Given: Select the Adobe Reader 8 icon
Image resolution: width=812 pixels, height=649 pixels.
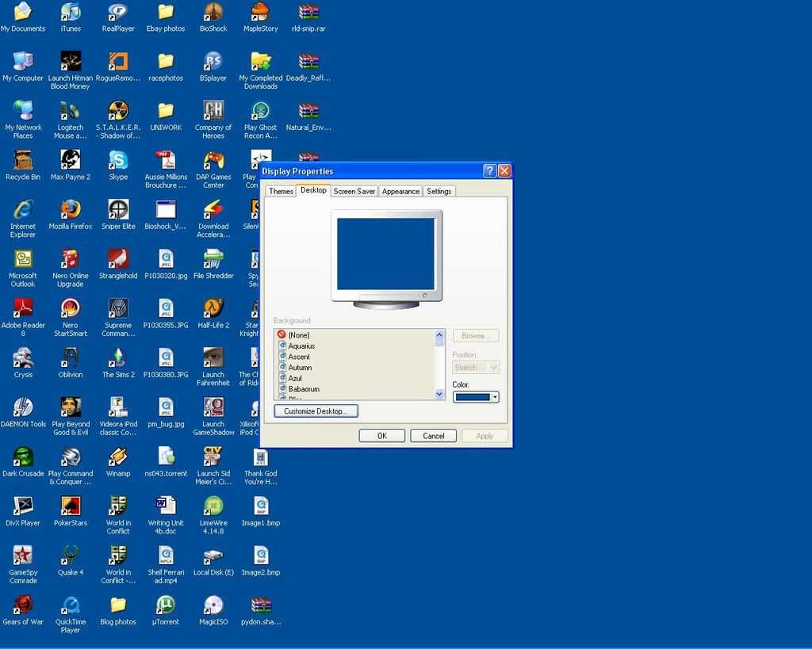Looking at the screenshot, I should (23, 309).
